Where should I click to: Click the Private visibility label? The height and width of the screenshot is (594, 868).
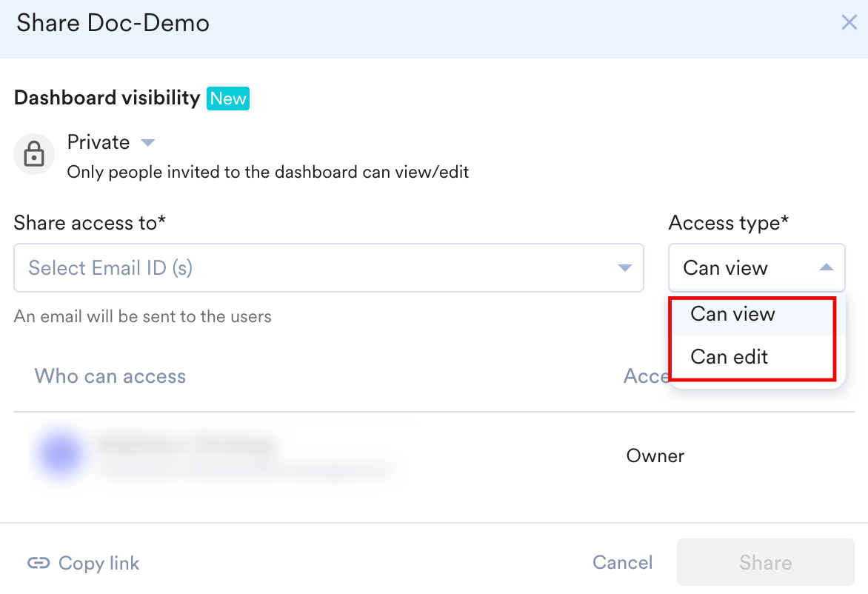pyautogui.click(x=99, y=142)
